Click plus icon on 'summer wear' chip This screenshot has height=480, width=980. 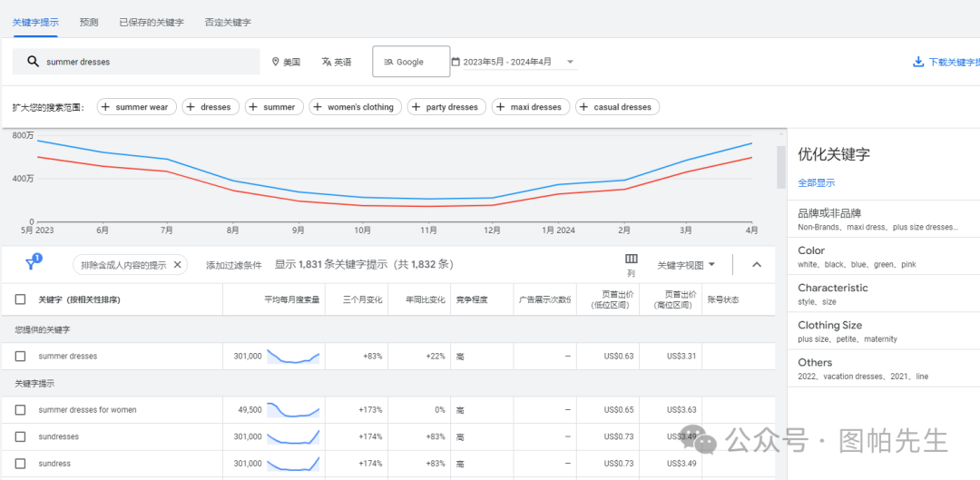point(106,107)
